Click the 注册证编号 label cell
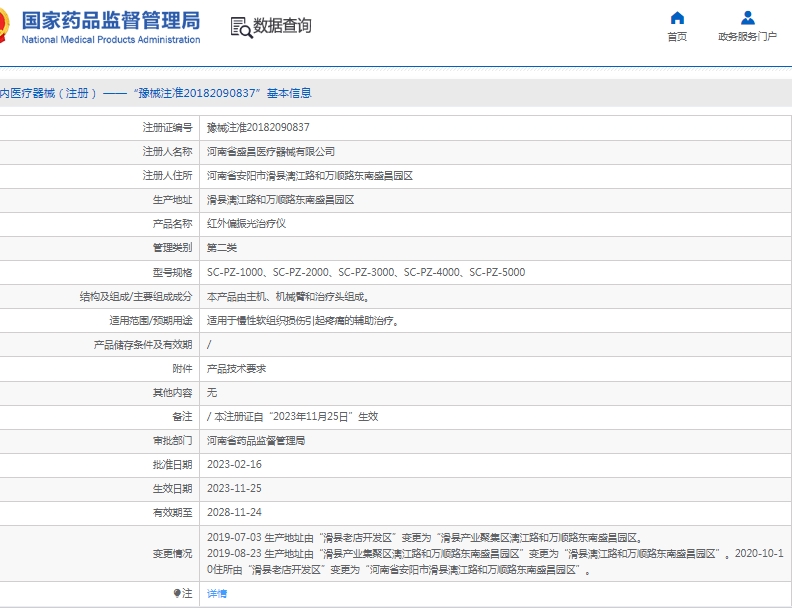This screenshot has width=792, height=611. [x=167, y=127]
